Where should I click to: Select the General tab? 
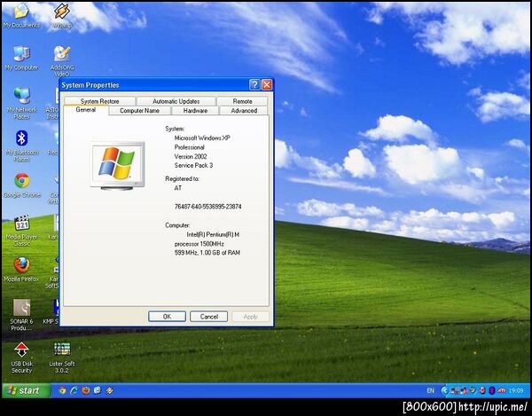coord(86,110)
